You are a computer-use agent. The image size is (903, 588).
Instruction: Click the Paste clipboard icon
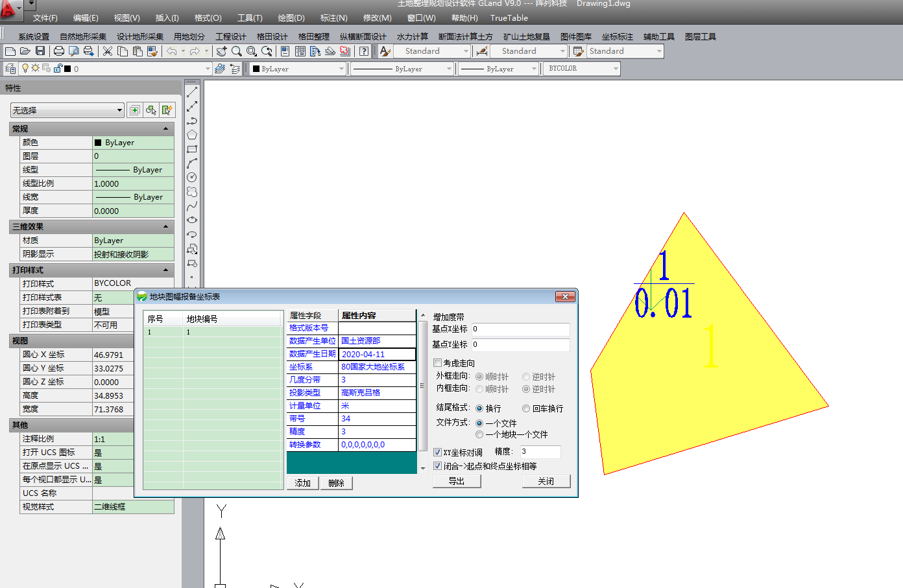138,51
